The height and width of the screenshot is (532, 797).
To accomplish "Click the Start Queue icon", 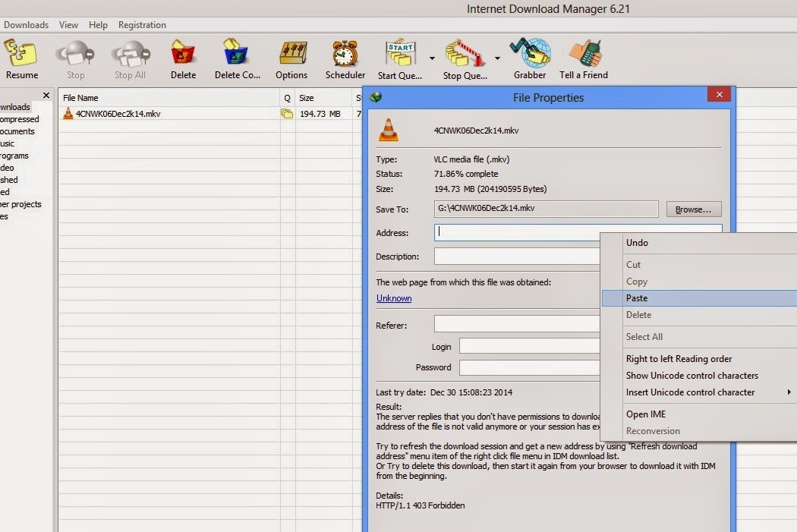I will click(x=401, y=53).
